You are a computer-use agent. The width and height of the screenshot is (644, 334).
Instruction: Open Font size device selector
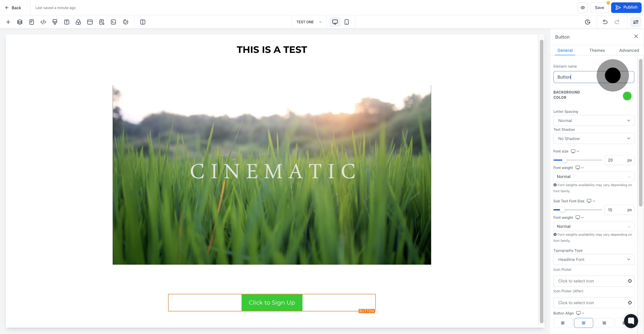click(575, 151)
